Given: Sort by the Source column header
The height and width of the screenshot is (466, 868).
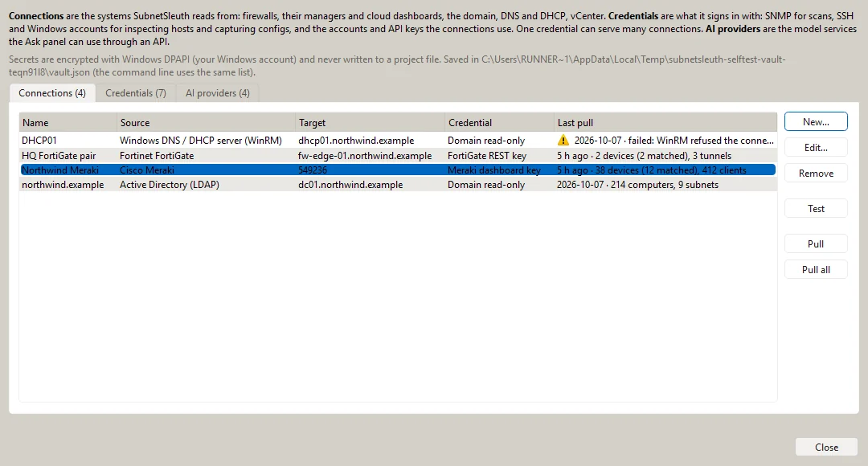Looking at the screenshot, I should click(x=206, y=122).
